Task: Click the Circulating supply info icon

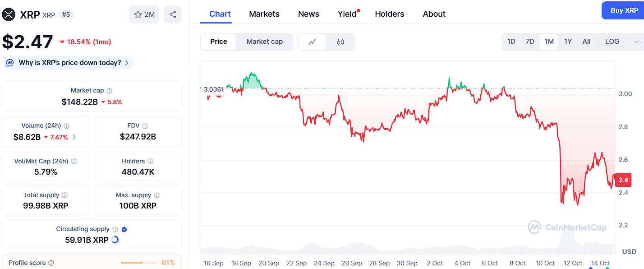Action: pos(115,229)
